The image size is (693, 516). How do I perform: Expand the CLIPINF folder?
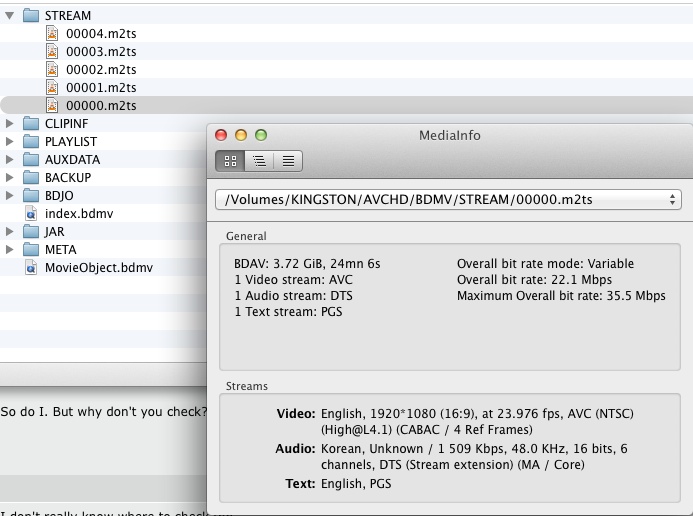[x=10, y=124]
